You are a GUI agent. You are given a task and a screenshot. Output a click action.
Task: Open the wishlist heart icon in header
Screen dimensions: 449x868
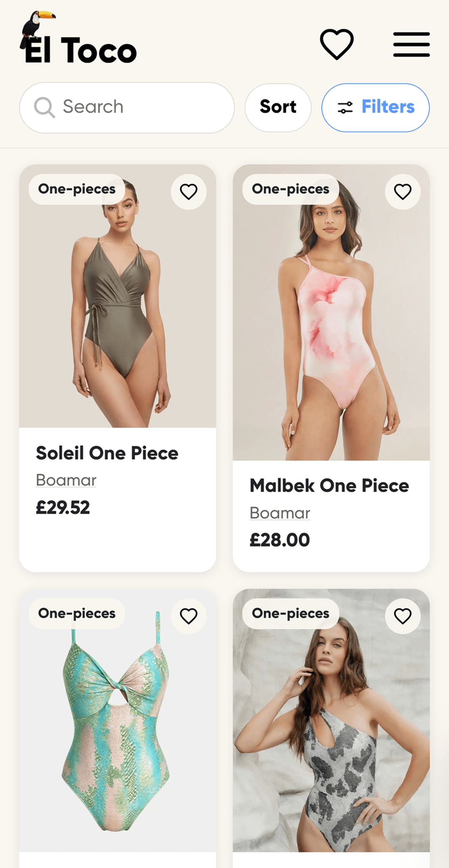pyautogui.click(x=337, y=44)
